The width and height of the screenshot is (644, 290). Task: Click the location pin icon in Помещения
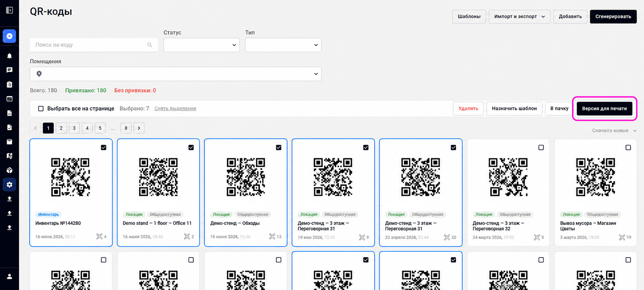point(39,74)
